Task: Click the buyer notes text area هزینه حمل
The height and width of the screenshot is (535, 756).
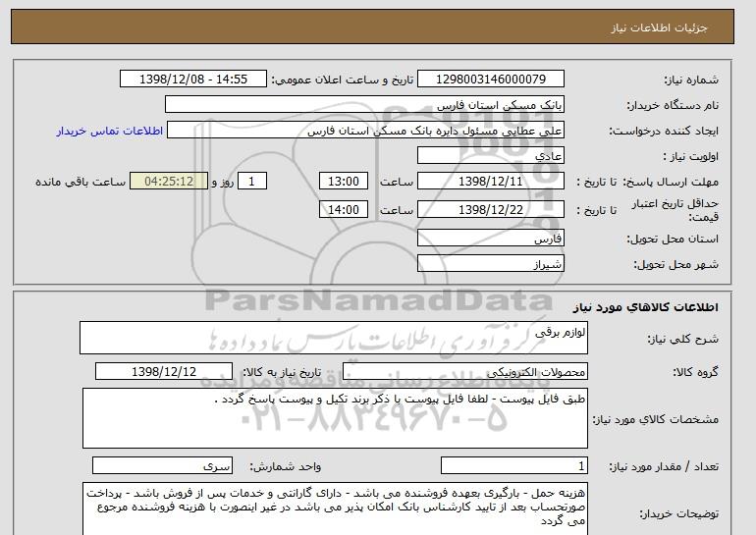Action: pos(335,508)
